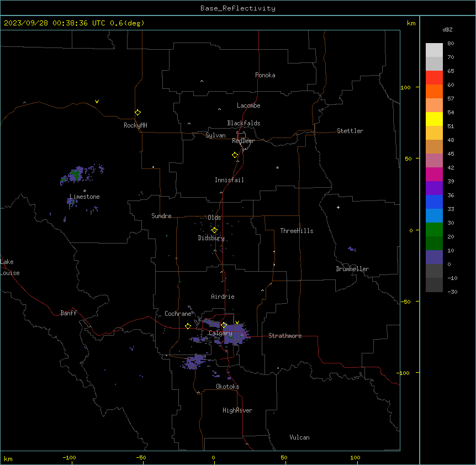This screenshot has height=465, width=476.
Task: Click the Innisfail city label
Action: [229, 180]
